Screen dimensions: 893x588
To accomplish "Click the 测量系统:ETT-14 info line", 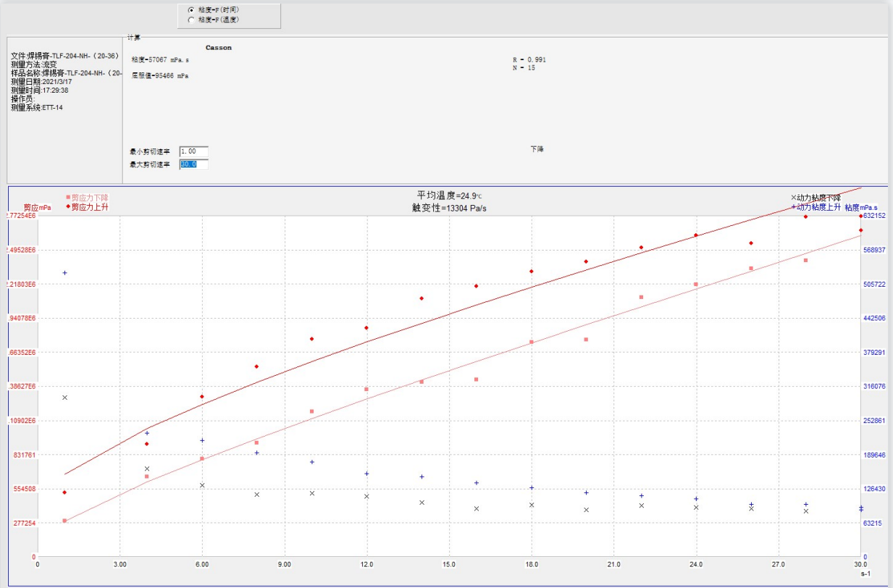I will pos(37,107).
